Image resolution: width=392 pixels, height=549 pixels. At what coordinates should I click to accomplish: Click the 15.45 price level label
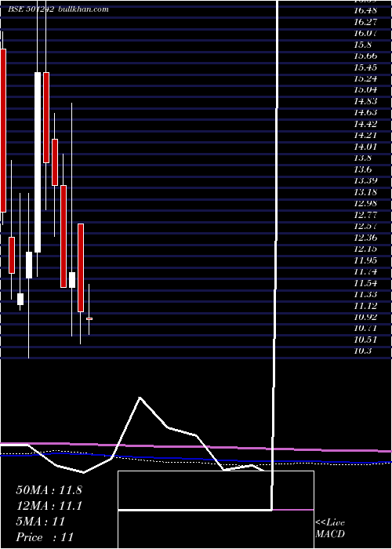(365, 67)
